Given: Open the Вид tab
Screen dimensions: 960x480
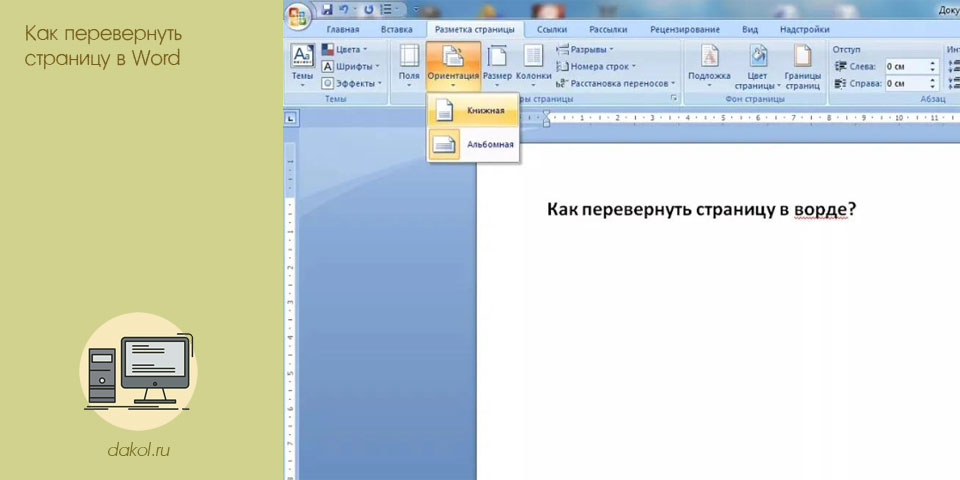Looking at the screenshot, I should [749, 29].
